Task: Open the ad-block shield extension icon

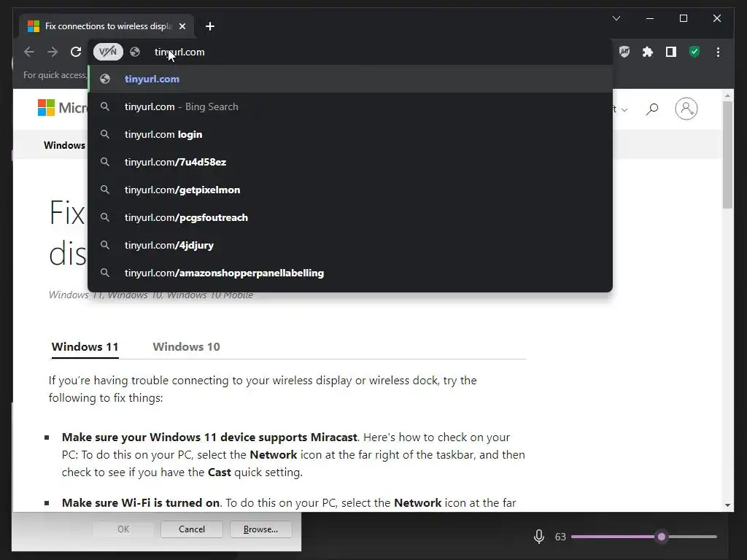Action: pyautogui.click(x=624, y=52)
